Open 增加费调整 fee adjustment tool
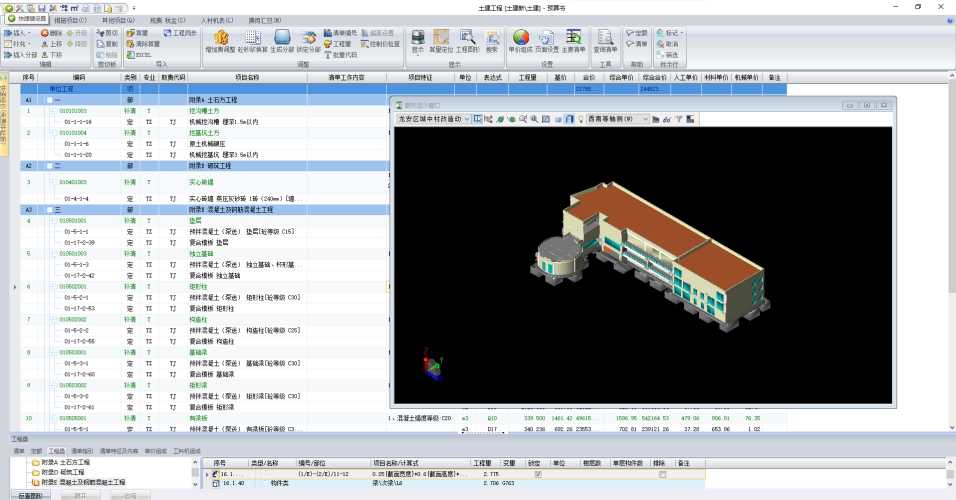This screenshot has height=500, width=956. click(x=220, y=41)
